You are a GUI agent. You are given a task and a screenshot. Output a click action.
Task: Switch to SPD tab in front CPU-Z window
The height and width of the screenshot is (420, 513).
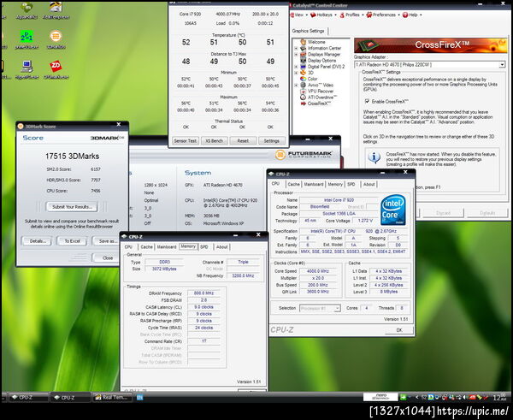351,184
